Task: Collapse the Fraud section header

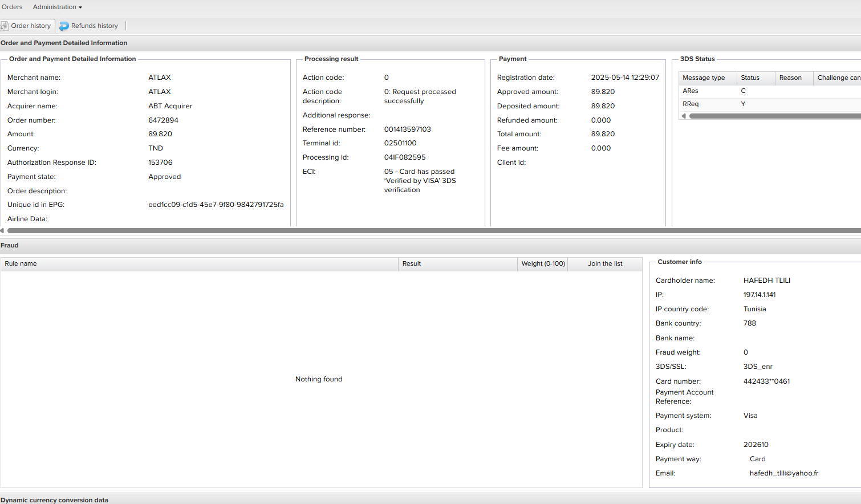Action: (10, 246)
